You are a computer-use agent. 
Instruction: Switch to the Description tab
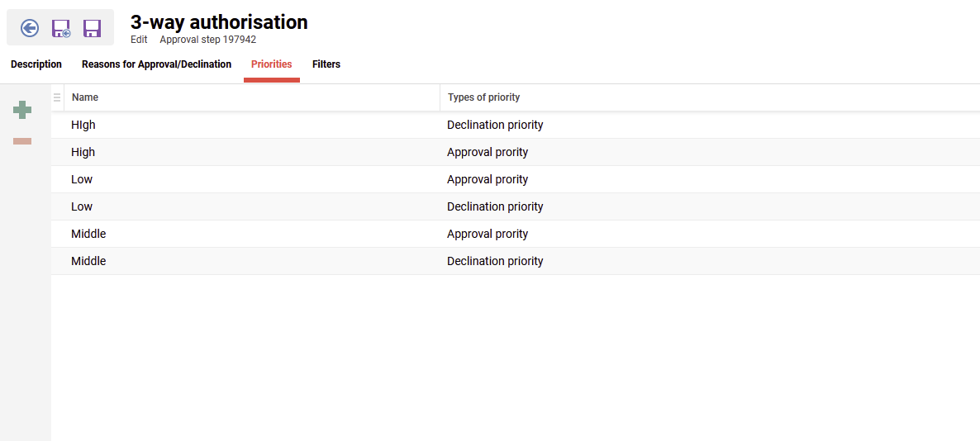click(x=36, y=64)
